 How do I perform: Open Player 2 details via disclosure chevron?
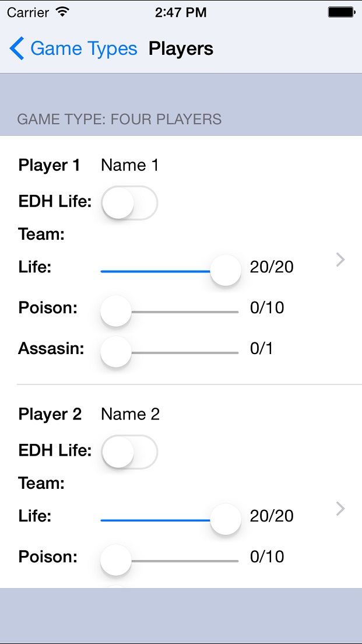tap(340, 509)
